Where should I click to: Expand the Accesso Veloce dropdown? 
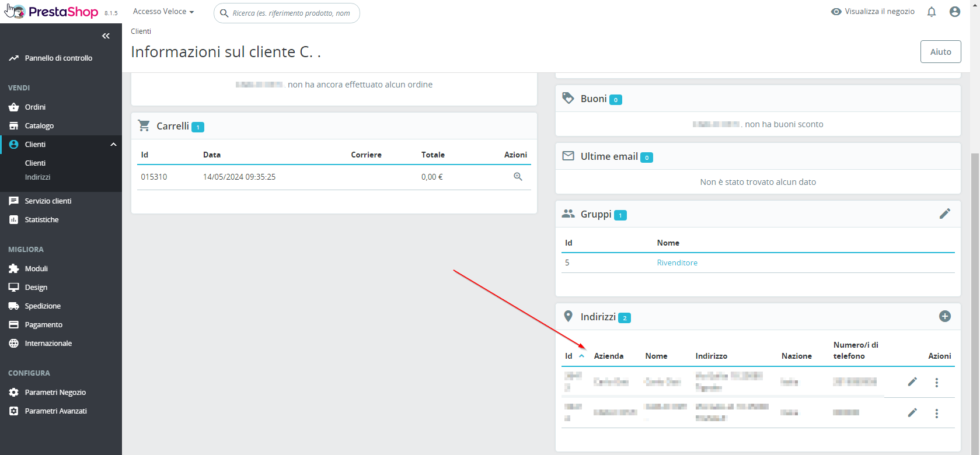pyautogui.click(x=163, y=12)
